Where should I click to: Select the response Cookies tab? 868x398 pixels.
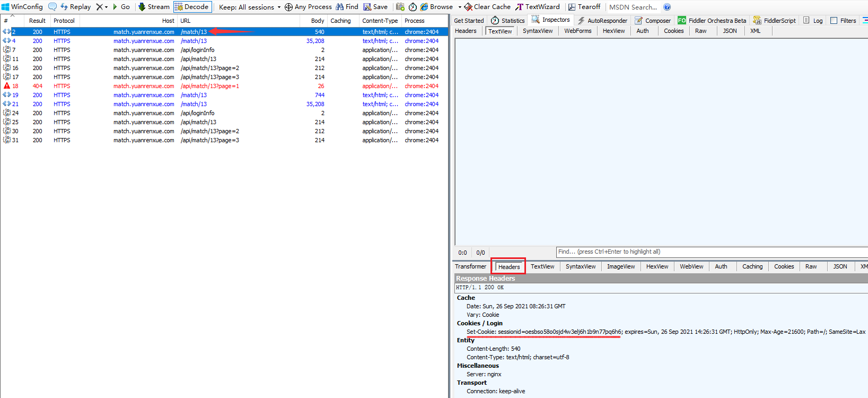pos(784,266)
